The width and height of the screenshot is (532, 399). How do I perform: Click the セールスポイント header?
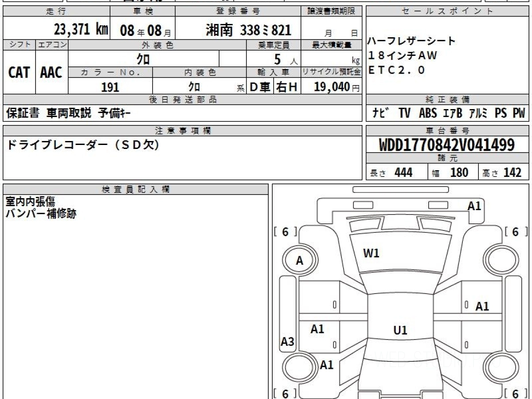[447, 12]
